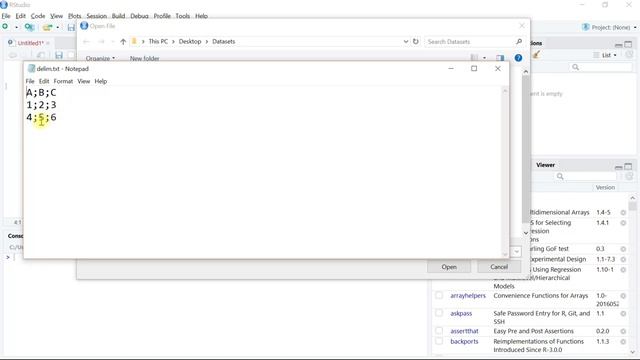Minimize the Environment pane in RStudio
Viewport: 640px width, 360px height.
(x=619, y=44)
